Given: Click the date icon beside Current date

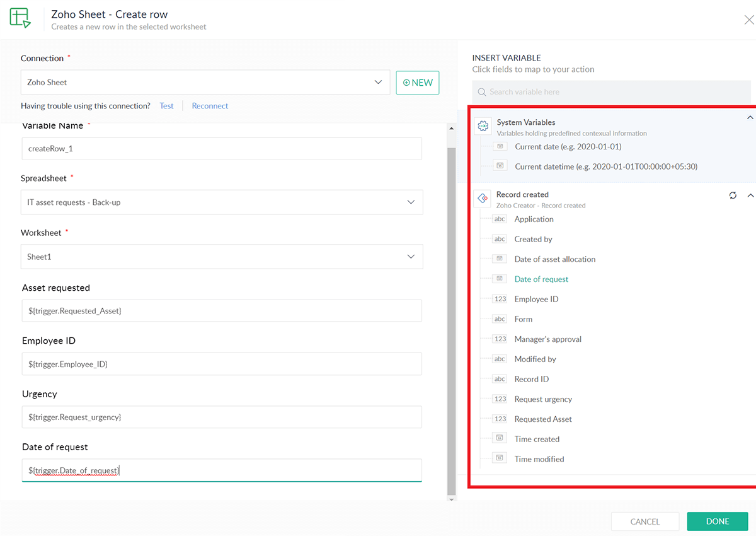Looking at the screenshot, I should 500,146.
